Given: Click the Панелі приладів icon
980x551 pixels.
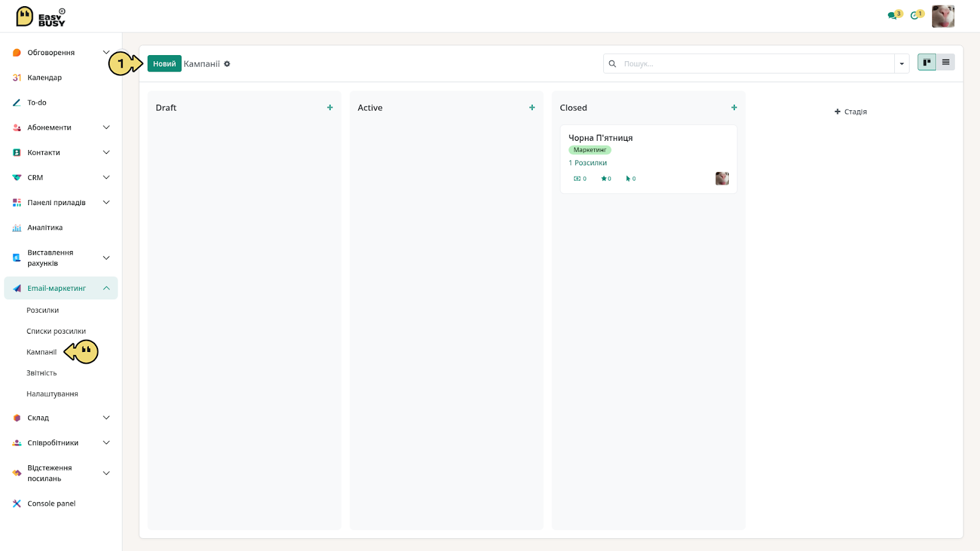Looking at the screenshot, I should coord(17,203).
